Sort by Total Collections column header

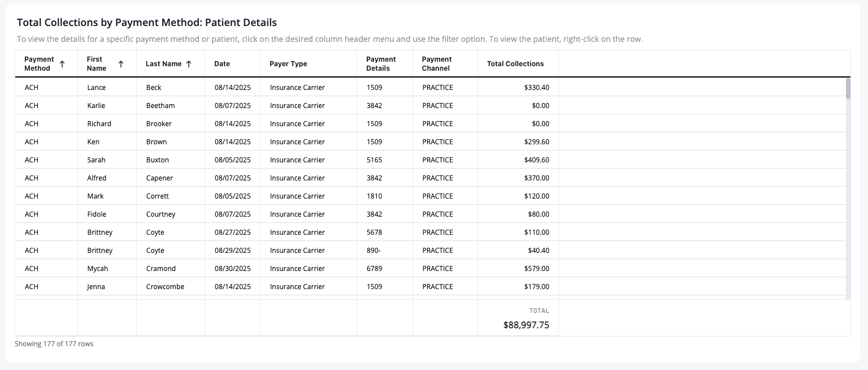[x=515, y=64]
